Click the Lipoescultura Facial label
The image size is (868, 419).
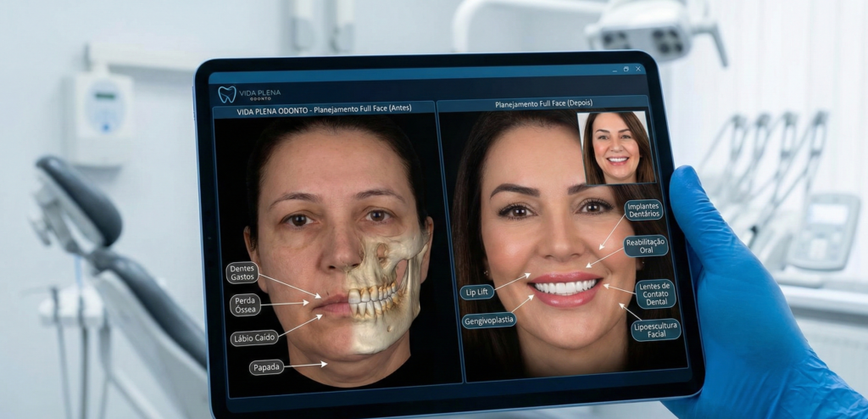(655, 329)
